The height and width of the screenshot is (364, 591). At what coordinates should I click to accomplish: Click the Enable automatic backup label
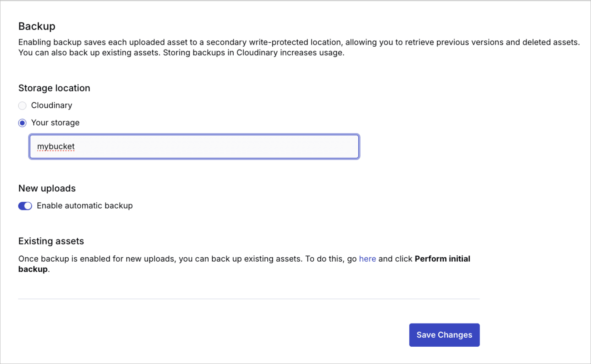click(84, 206)
